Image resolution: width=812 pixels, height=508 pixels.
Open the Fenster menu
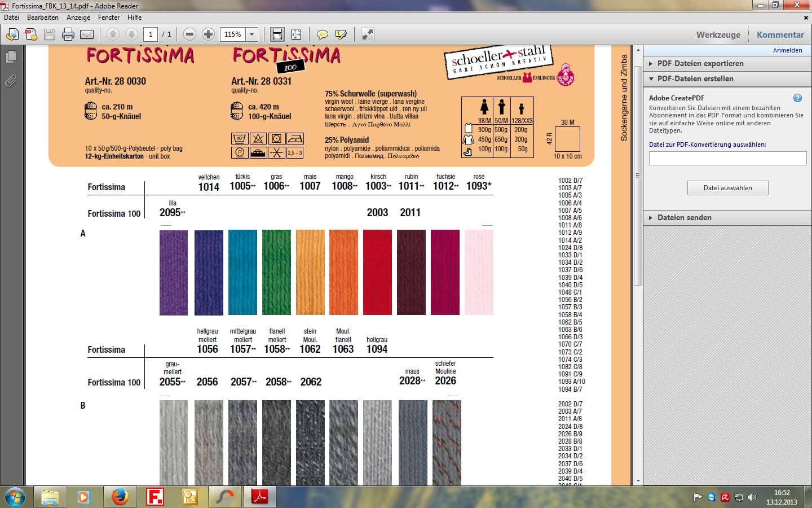[x=109, y=17]
